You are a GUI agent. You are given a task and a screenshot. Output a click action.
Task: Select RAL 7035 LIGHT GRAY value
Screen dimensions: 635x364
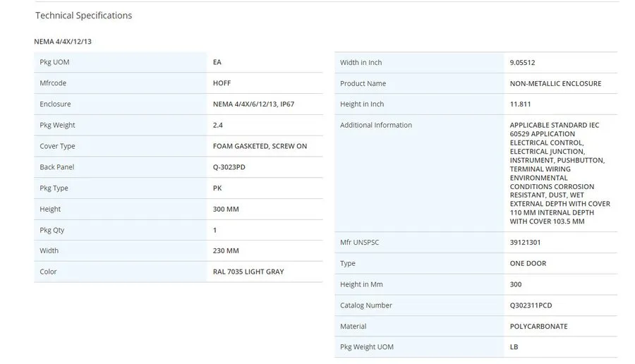[x=248, y=272]
